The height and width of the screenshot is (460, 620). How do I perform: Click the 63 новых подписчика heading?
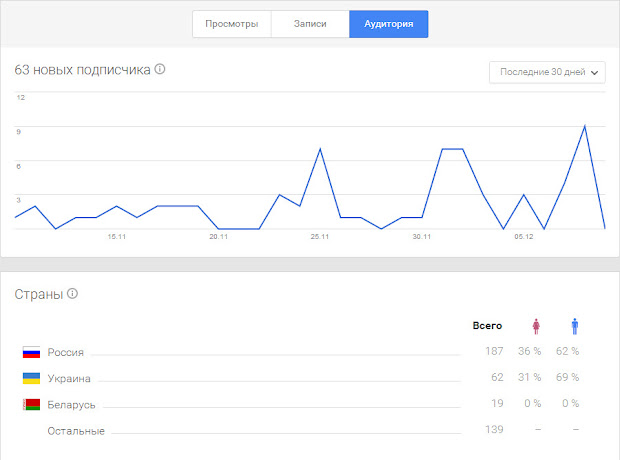point(82,70)
